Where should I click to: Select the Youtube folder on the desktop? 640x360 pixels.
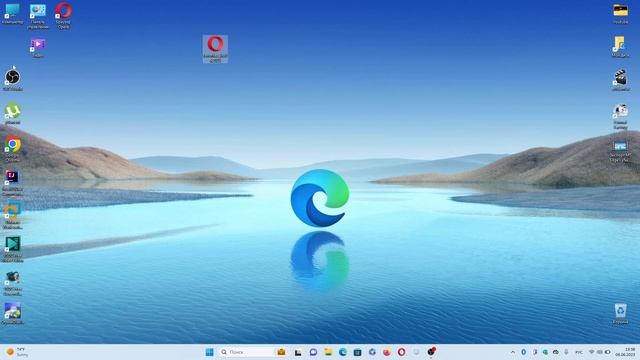point(620,13)
